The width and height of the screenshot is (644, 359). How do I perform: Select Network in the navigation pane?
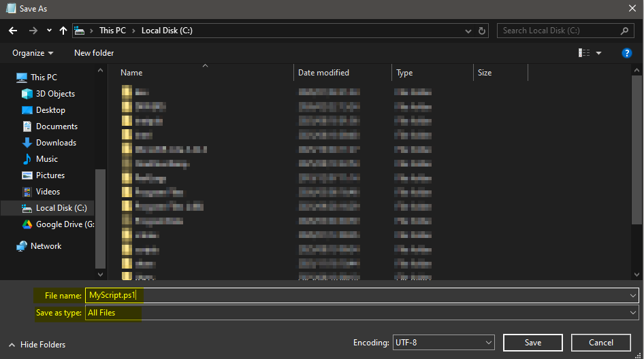pyautogui.click(x=46, y=246)
